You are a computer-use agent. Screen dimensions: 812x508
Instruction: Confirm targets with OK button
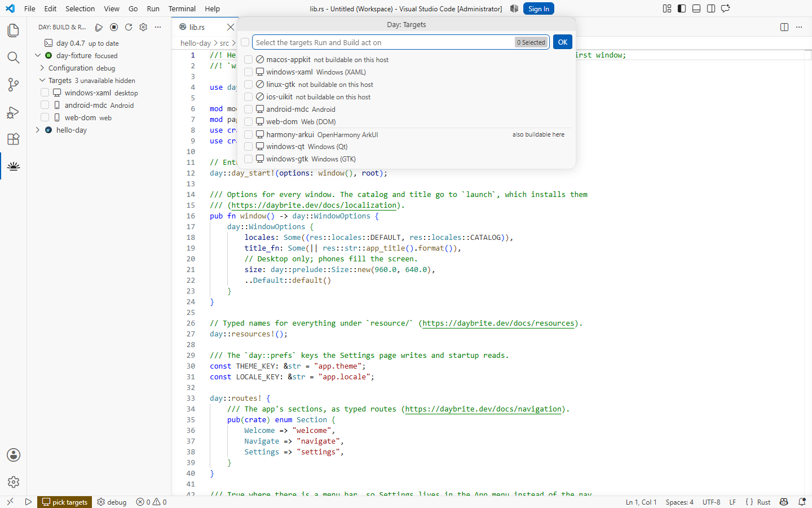pos(563,42)
